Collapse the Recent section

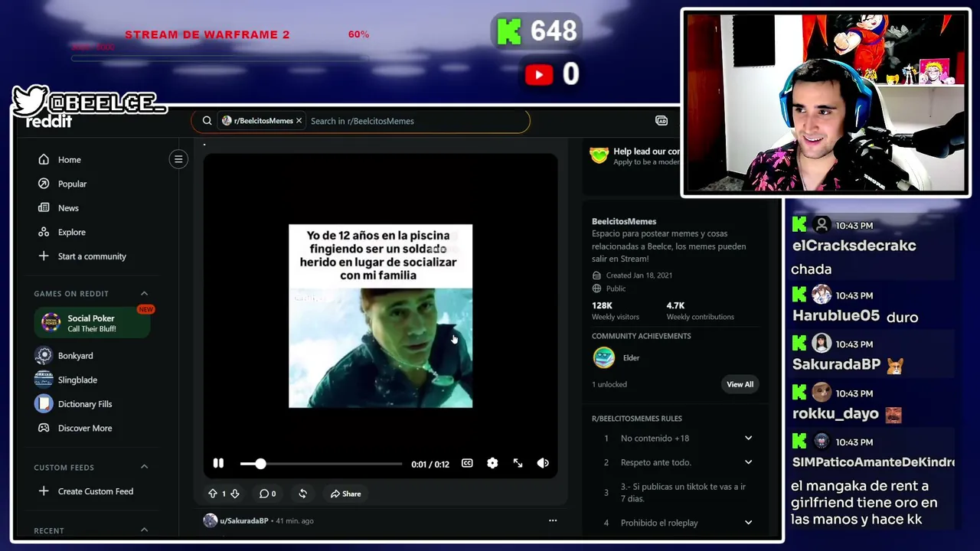[x=144, y=530]
